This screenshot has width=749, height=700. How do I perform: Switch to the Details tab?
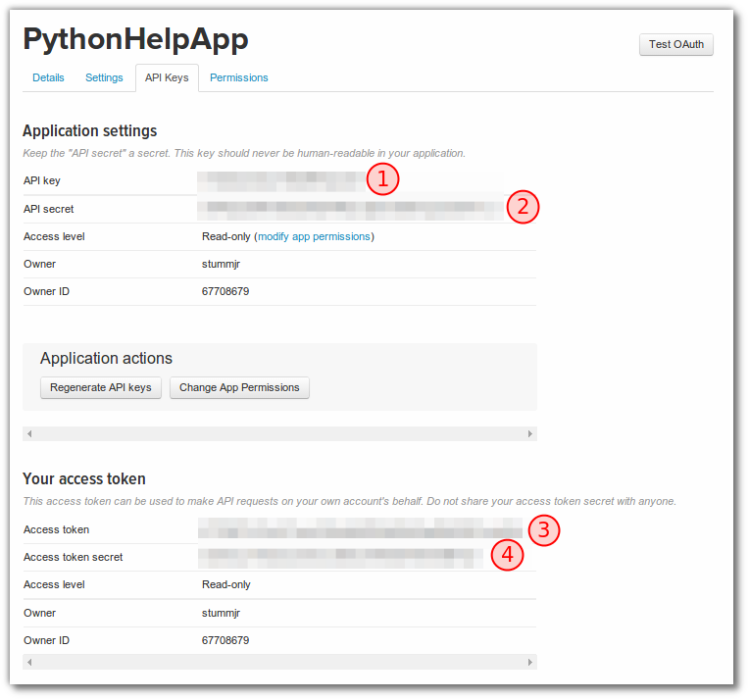pos(48,77)
